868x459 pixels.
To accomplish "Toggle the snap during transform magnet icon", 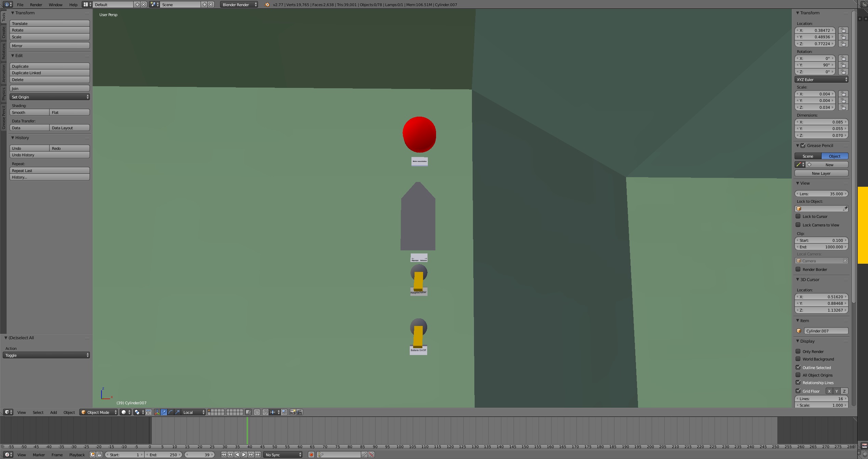I will 265,412.
